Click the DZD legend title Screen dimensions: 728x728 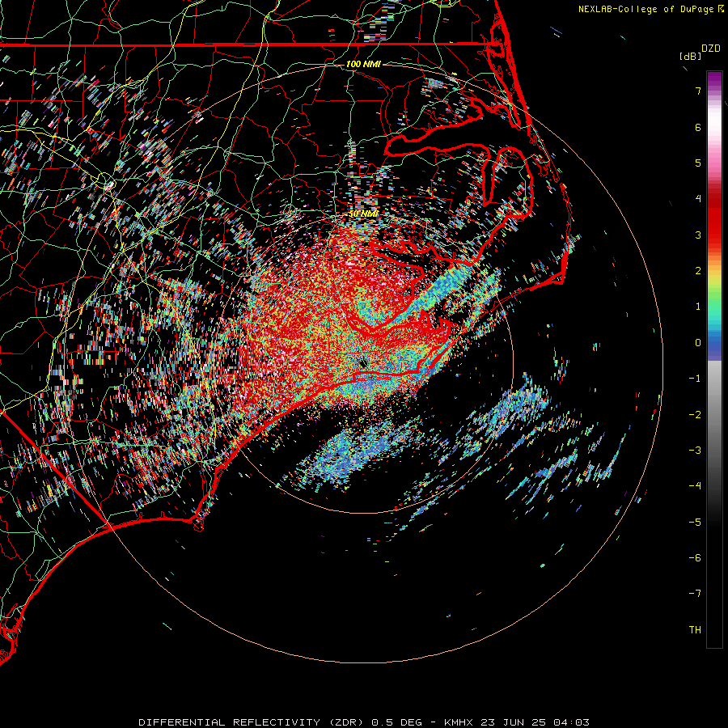click(x=711, y=49)
